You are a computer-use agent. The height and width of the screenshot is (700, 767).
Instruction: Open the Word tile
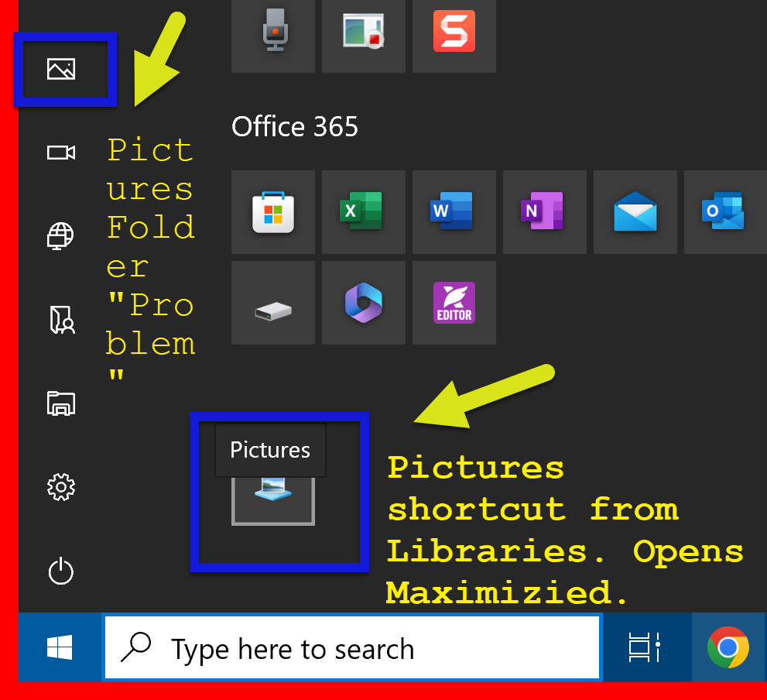pos(454,212)
